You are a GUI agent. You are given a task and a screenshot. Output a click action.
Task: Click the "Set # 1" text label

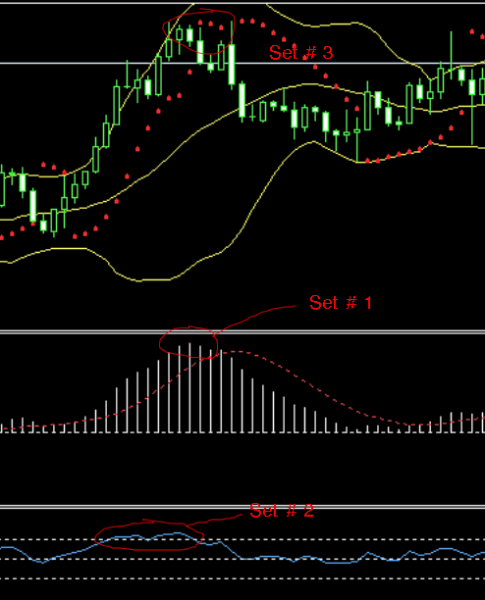tap(340, 302)
